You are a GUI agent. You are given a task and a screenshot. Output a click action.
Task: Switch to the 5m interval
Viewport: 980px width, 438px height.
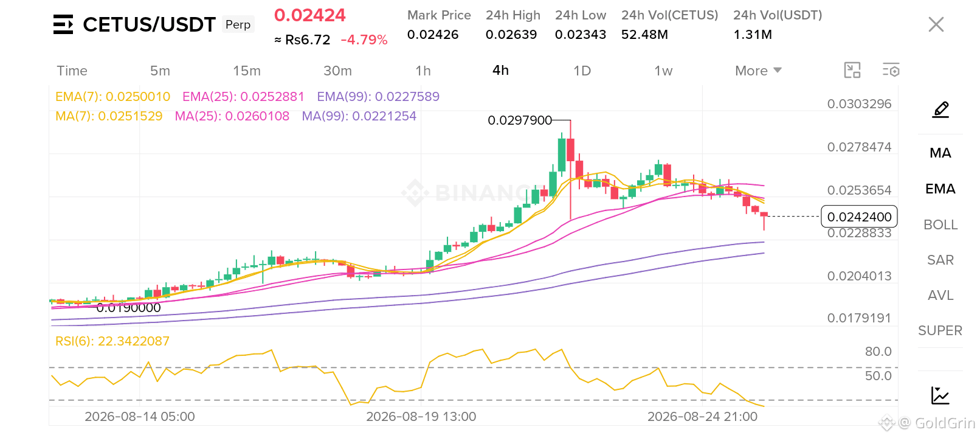pyautogui.click(x=160, y=71)
